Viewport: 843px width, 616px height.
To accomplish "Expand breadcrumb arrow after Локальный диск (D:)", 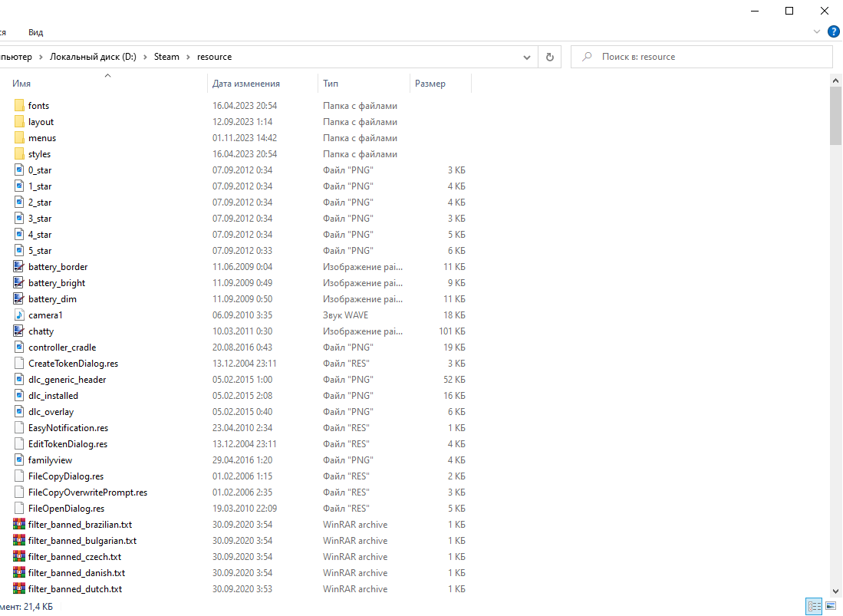I will 145,57.
